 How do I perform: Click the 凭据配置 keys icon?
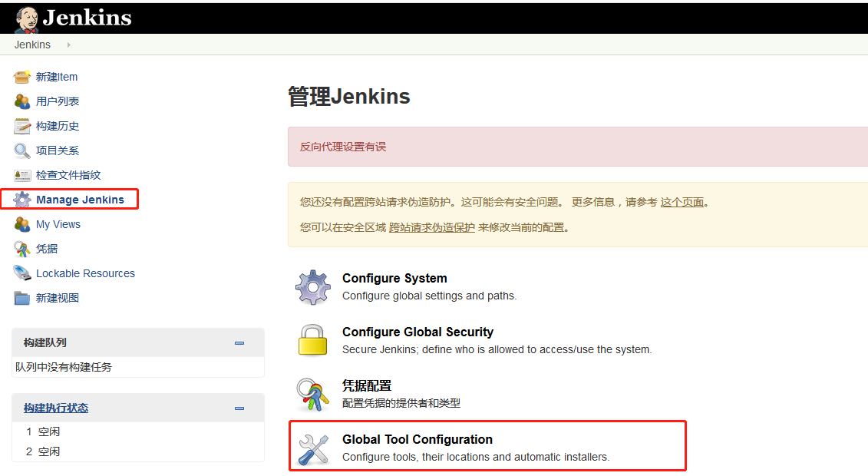312,395
